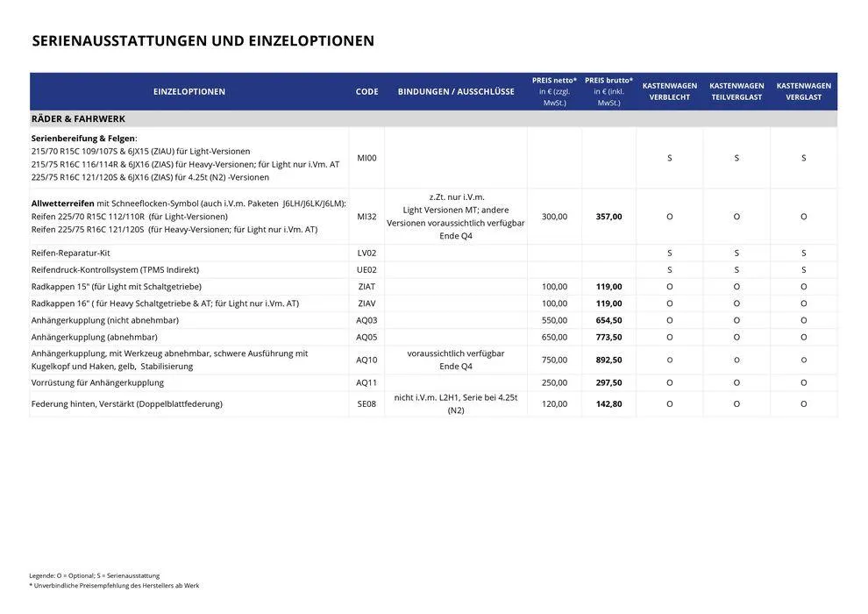The image size is (868, 614).
Task: Click the page title SERIENAUSSTATTUNGEN UND EINZELOPTIONEN
Action: pyautogui.click(x=203, y=40)
